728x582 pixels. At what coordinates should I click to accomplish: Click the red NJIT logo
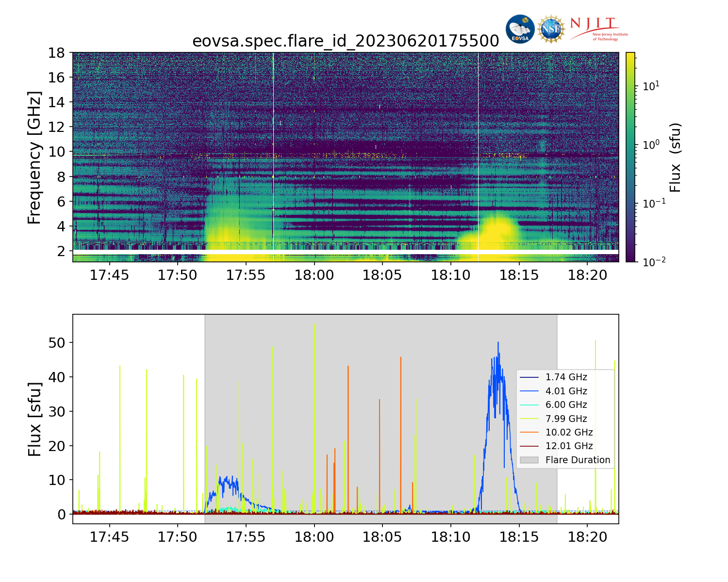(x=598, y=29)
